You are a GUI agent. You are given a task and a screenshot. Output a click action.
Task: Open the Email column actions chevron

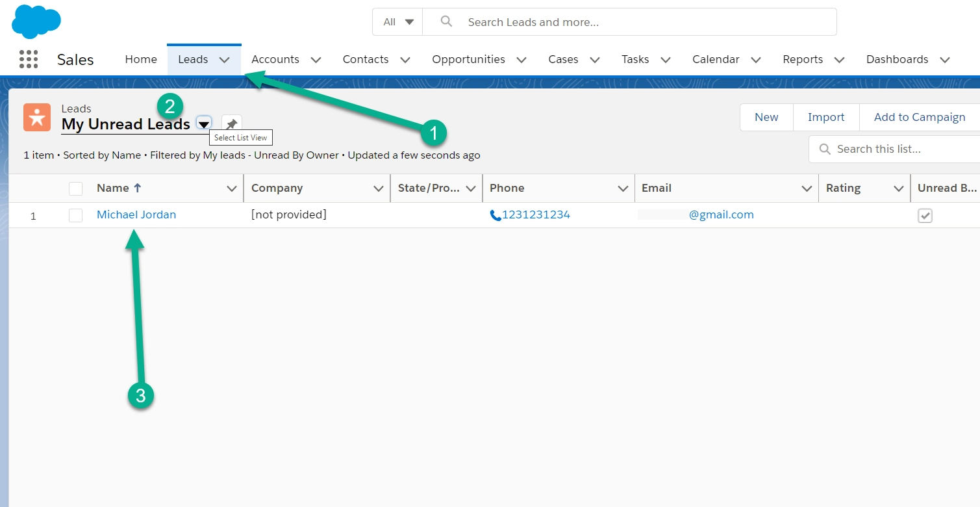(x=807, y=188)
